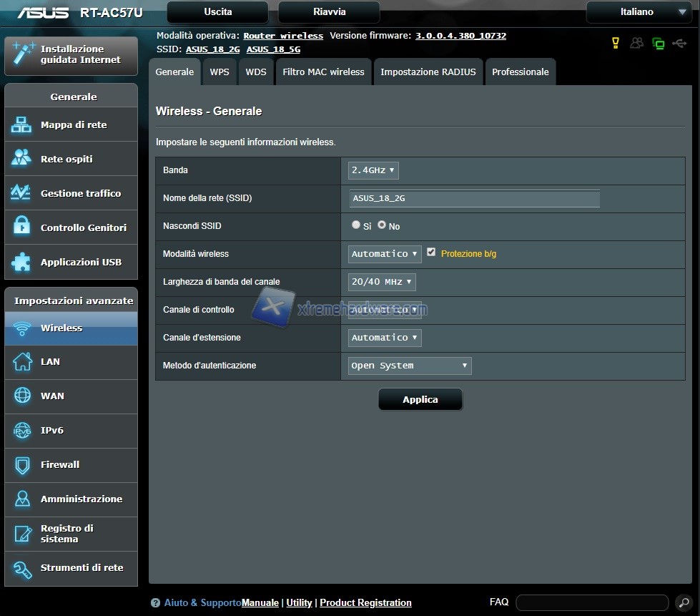
Task: Uncheck the Protezione b/g checkbox
Action: point(431,253)
